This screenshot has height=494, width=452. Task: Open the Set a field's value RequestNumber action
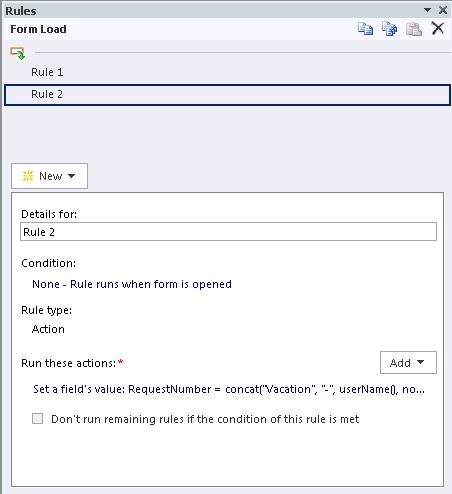(229, 389)
